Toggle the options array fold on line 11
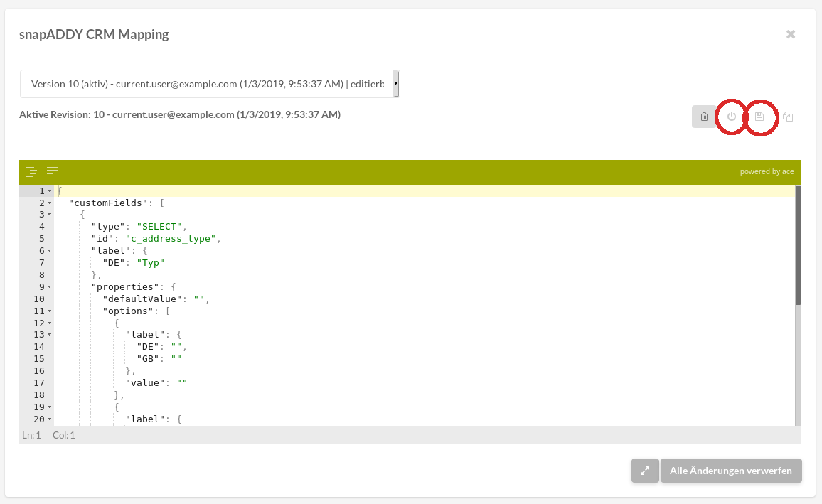The image size is (822, 504). click(x=50, y=311)
